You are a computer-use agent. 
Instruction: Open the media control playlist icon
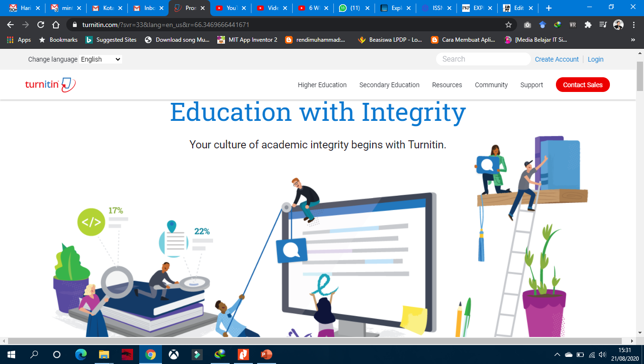603,25
